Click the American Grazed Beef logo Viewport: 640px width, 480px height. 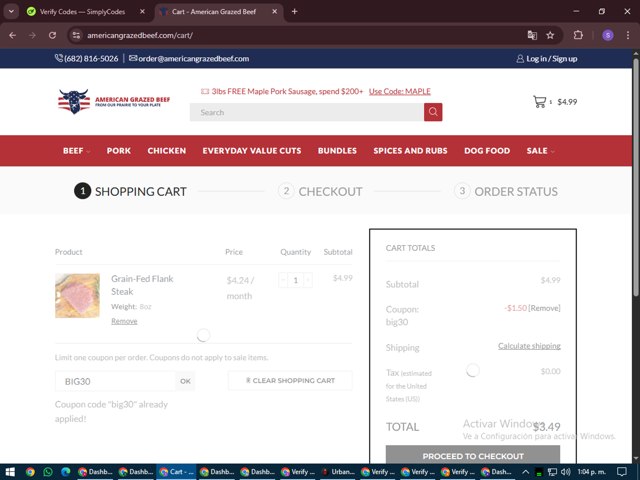pos(114,102)
